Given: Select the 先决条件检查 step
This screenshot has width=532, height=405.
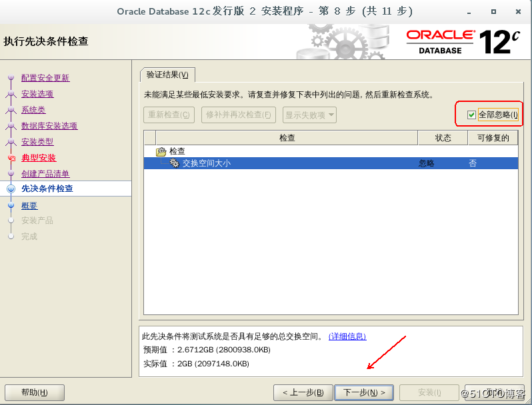Looking at the screenshot, I should 47,189.
